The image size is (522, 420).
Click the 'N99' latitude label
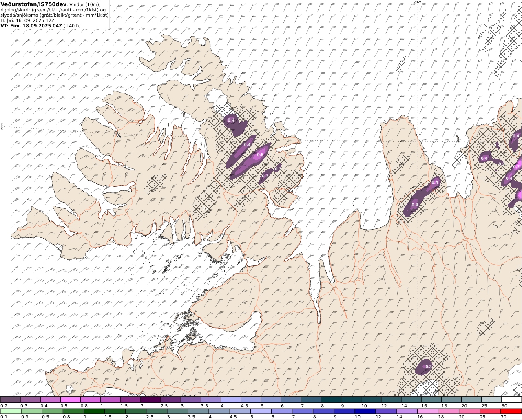point(2,127)
